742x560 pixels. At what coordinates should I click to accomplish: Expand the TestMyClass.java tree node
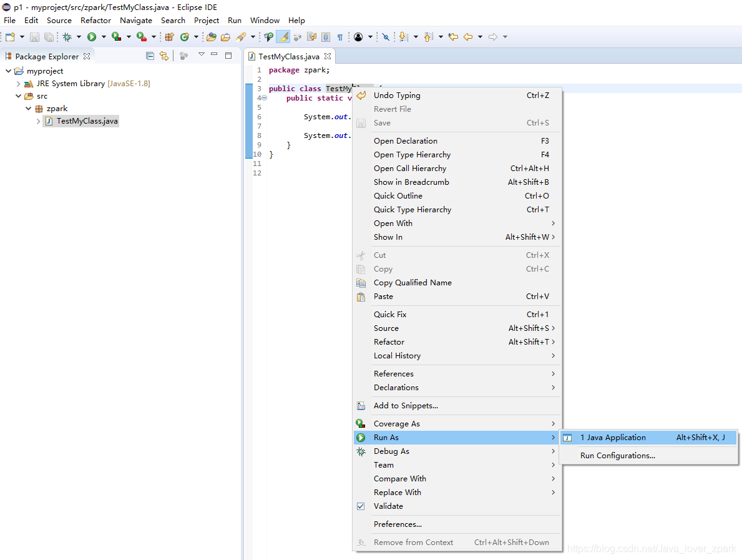point(38,121)
